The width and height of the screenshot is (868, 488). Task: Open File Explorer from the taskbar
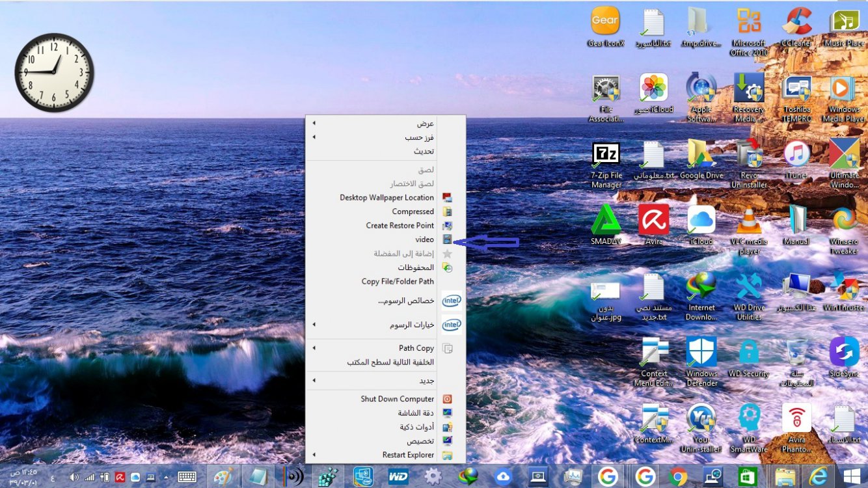(785, 476)
